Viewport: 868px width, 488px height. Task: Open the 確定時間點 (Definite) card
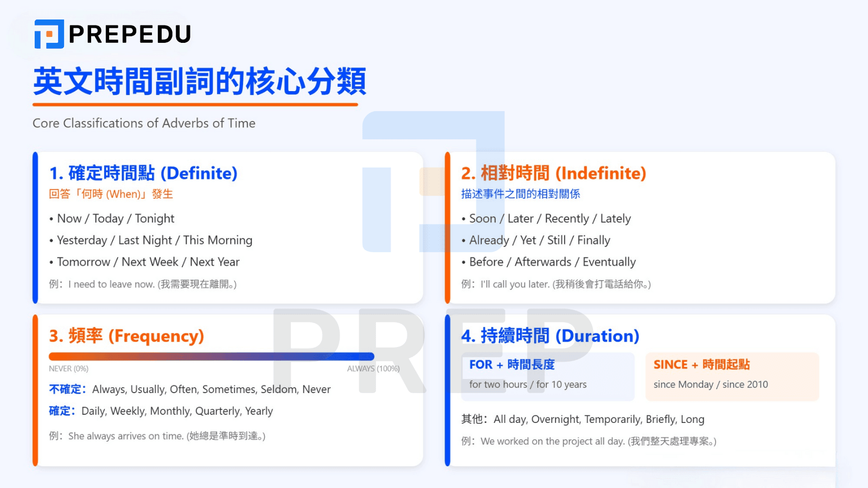143,174
